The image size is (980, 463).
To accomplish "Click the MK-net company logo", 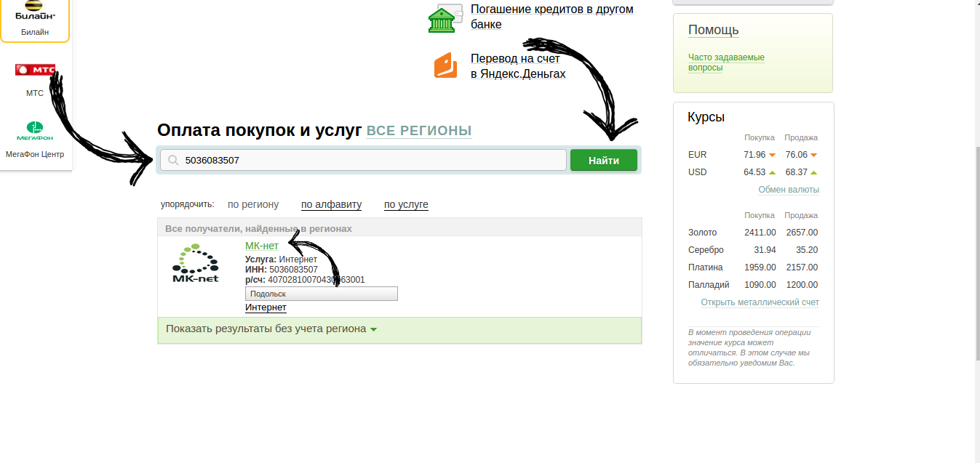I will click(195, 264).
